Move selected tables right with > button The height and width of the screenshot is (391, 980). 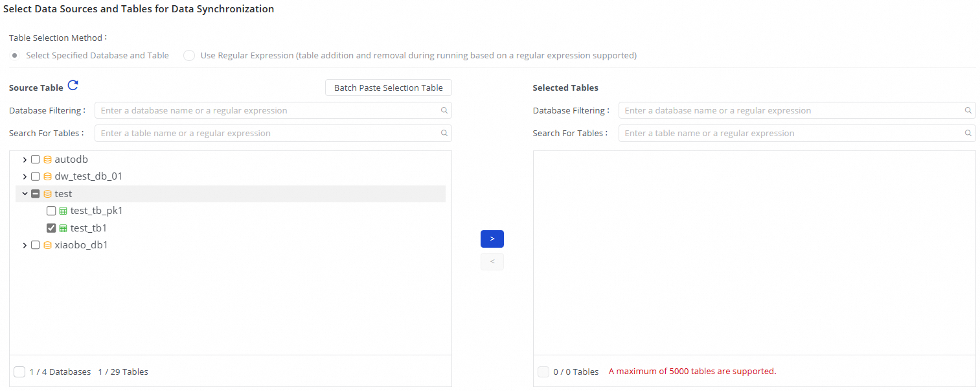(492, 239)
